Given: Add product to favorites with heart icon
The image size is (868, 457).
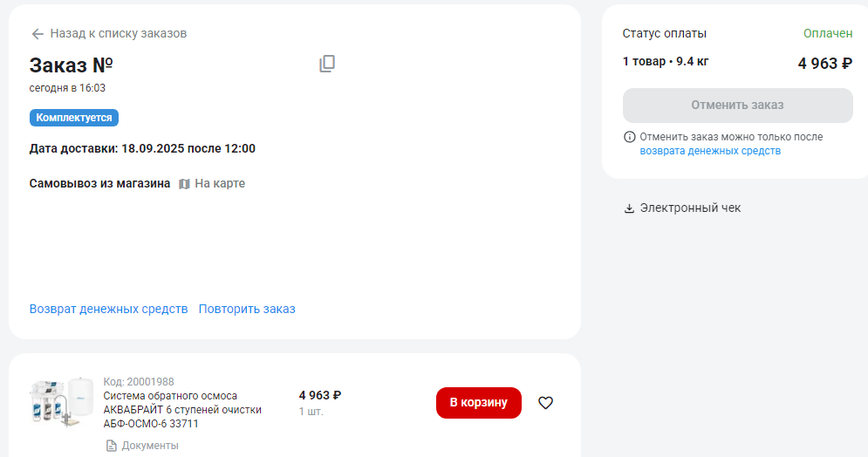Looking at the screenshot, I should 545,403.
